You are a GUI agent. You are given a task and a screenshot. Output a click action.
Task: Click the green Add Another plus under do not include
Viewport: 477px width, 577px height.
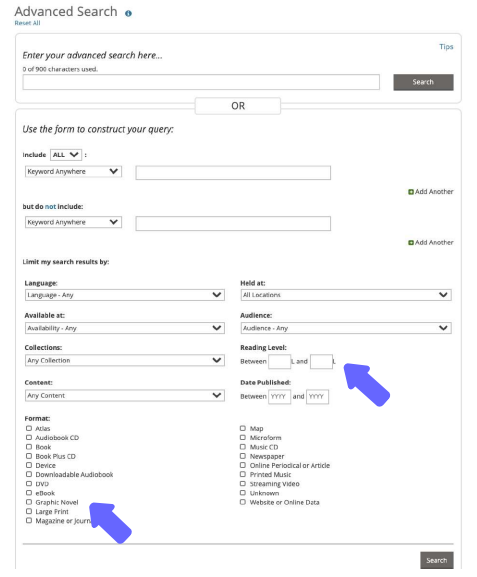coord(411,243)
